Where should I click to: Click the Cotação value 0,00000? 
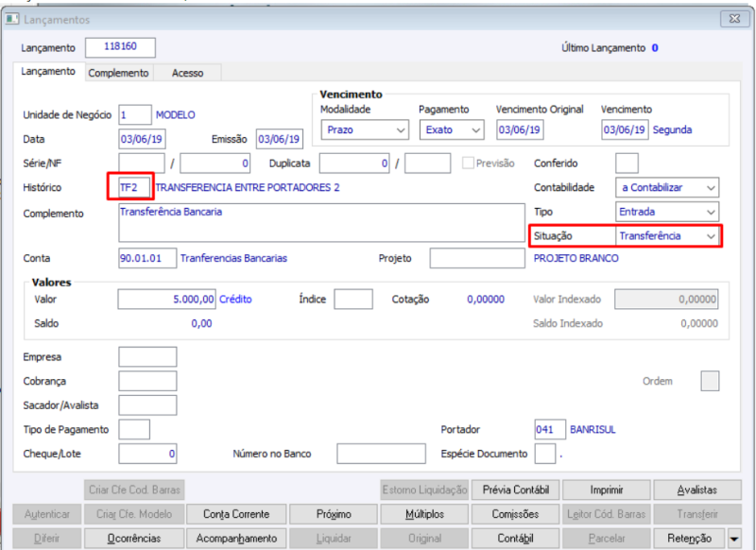[x=486, y=300]
